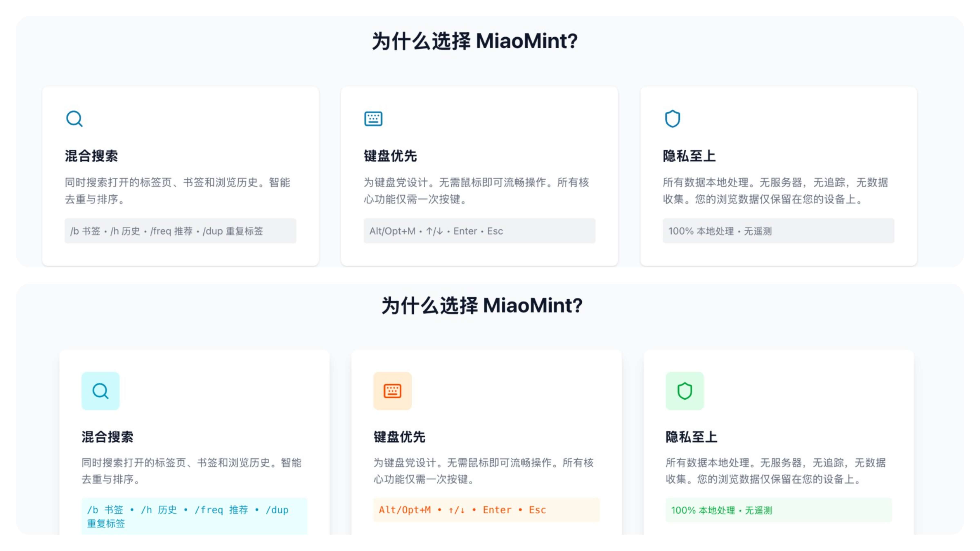This screenshot has height=551, width=980.
Task: Click the green chip "100% 本地处理 · 无遥测"
Action: coord(778,510)
